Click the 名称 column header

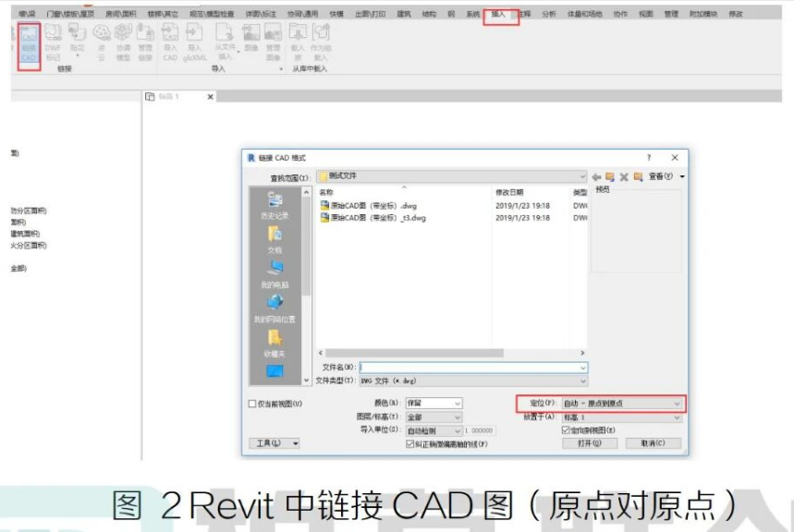click(326, 192)
